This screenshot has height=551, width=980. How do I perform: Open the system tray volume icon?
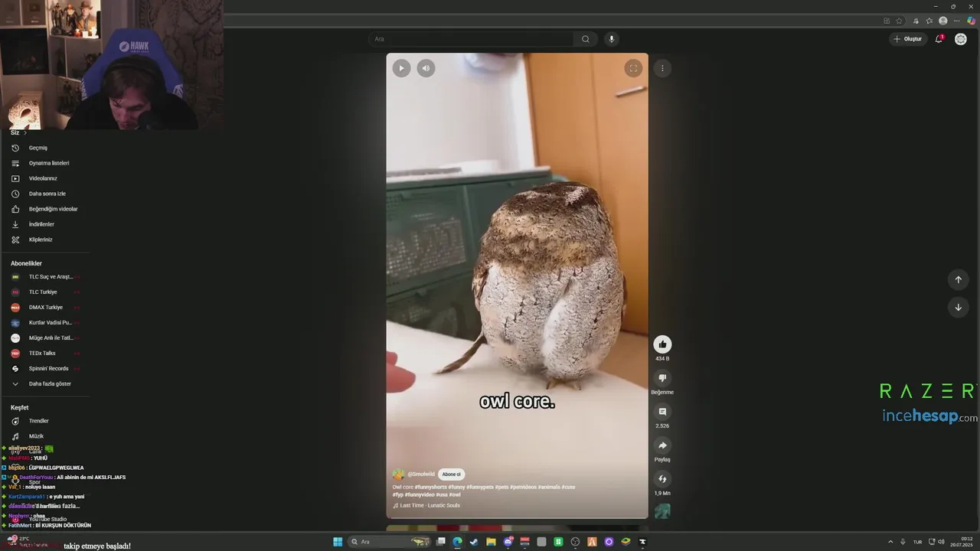pyautogui.click(x=941, y=542)
